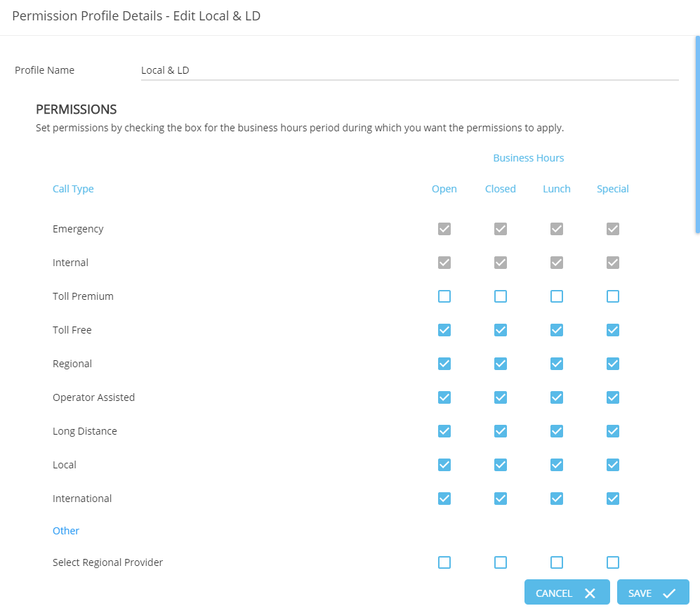Uncheck Operator Assisted for Lunch hours
700x613 pixels.
pyautogui.click(x=557, y=397)
